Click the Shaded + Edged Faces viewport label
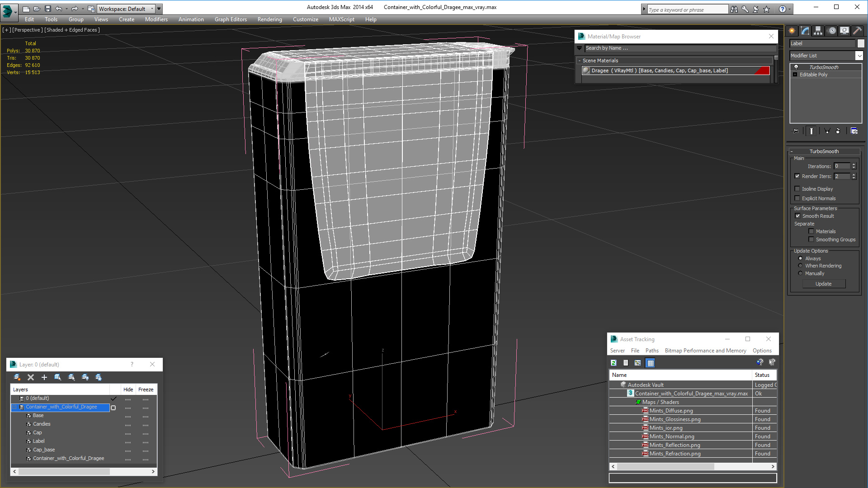 72,30
